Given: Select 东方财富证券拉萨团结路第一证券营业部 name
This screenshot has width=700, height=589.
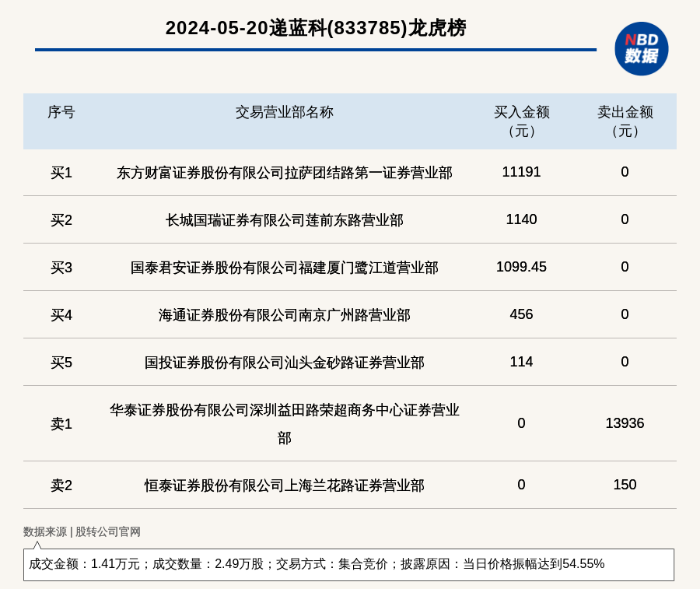Looking at the screenshot, I should 285,173.
